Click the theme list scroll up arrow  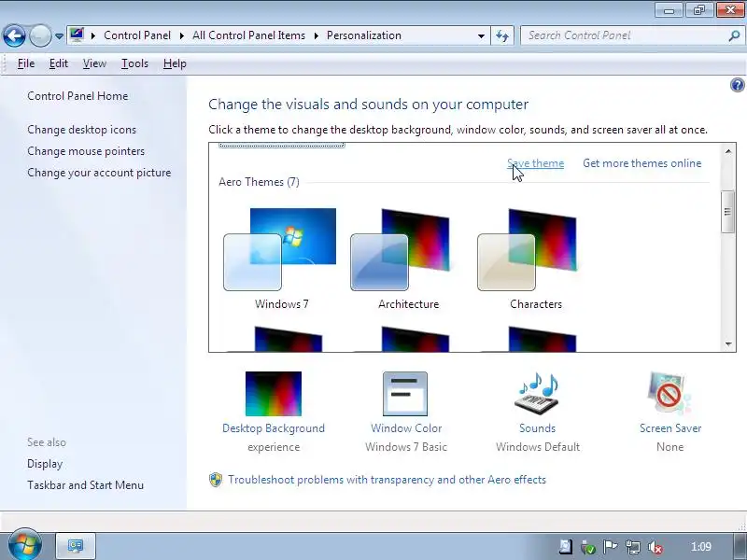pyautogui.click(x=728, y=151)
